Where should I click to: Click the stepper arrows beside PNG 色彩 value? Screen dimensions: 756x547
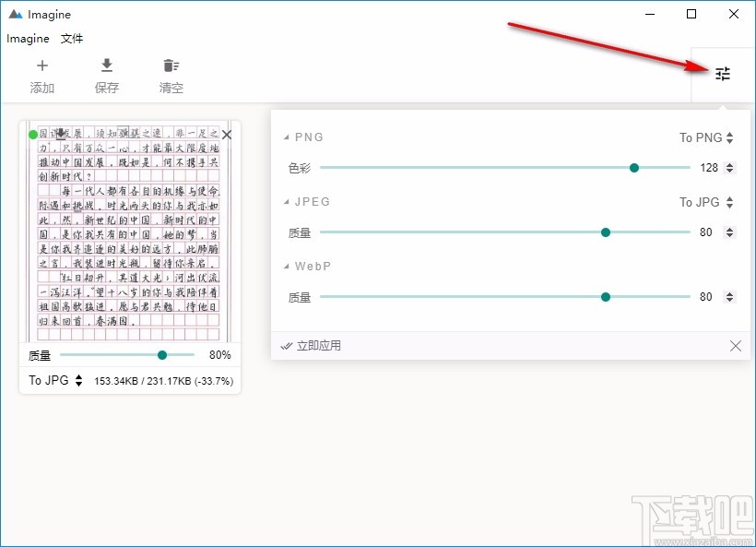729,168
